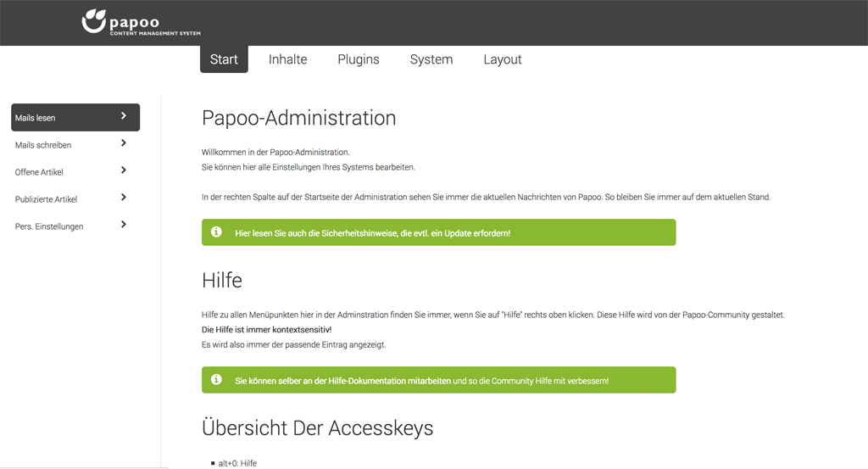The width and height of the screenshot is (868, 469).
Task: Expand the Mails schreiben chevron
Action: (124, 142)
